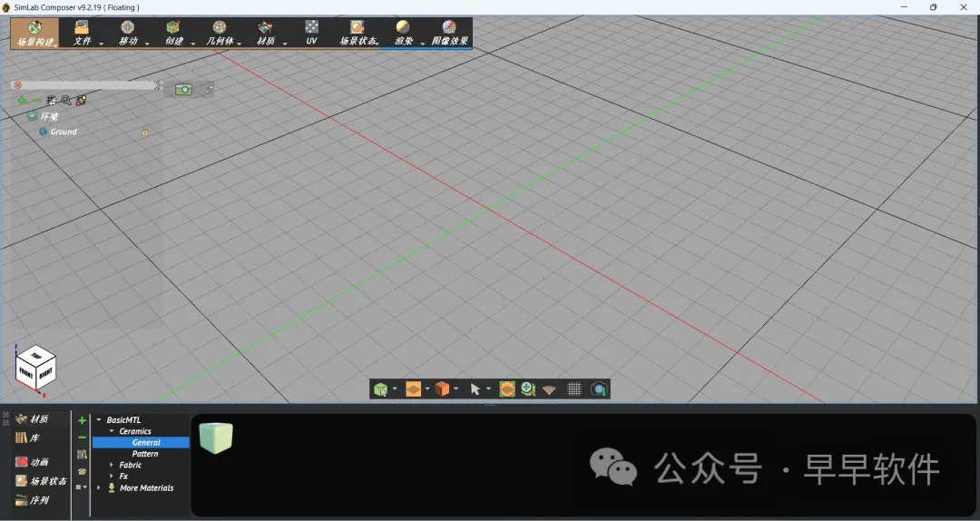Open the 场景状态 toolbar item at top

click(358, 34)
